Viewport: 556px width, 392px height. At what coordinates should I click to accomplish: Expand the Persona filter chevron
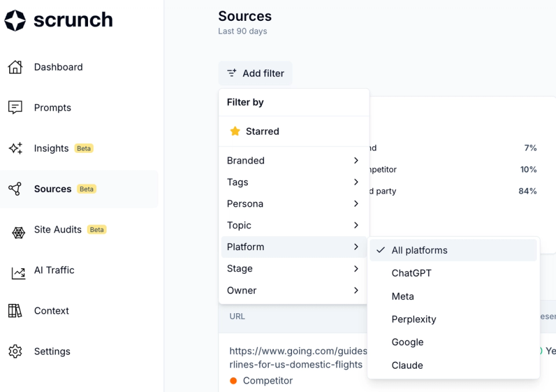(356, 203)
